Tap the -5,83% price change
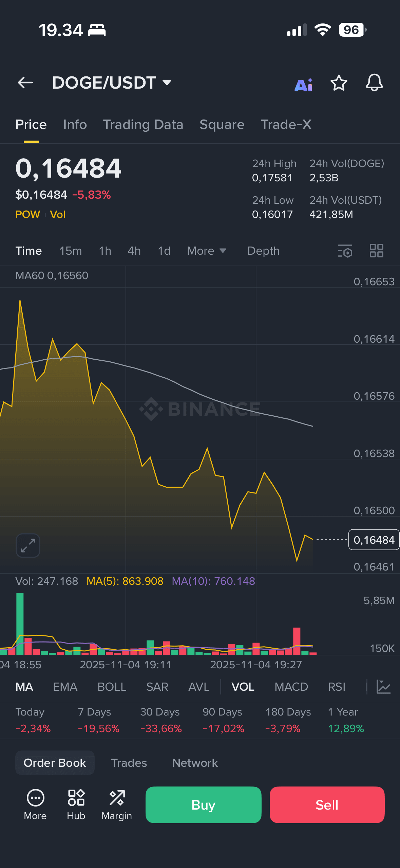 pos(91,195)
